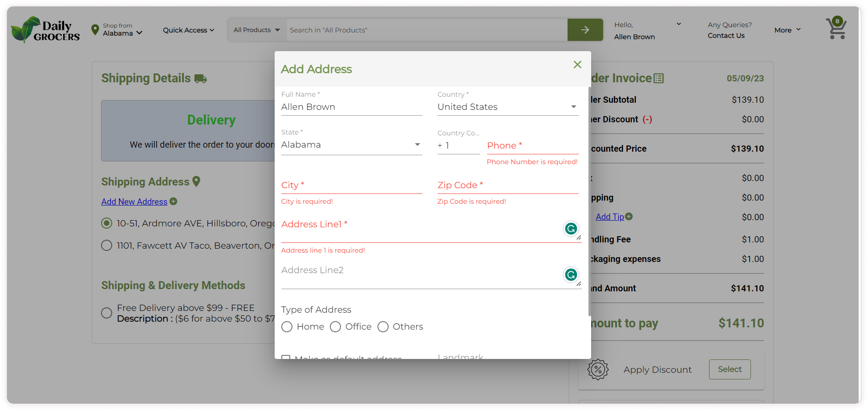Open the shopping cart icon

[836, 29]
